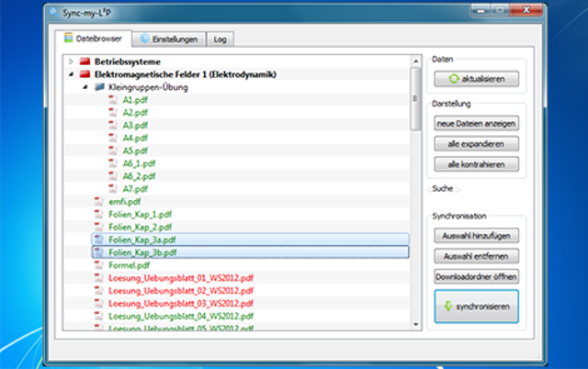Screen dimensions: 588x369
Task: Select the file A2.pdf
Action: click(135, 113)
